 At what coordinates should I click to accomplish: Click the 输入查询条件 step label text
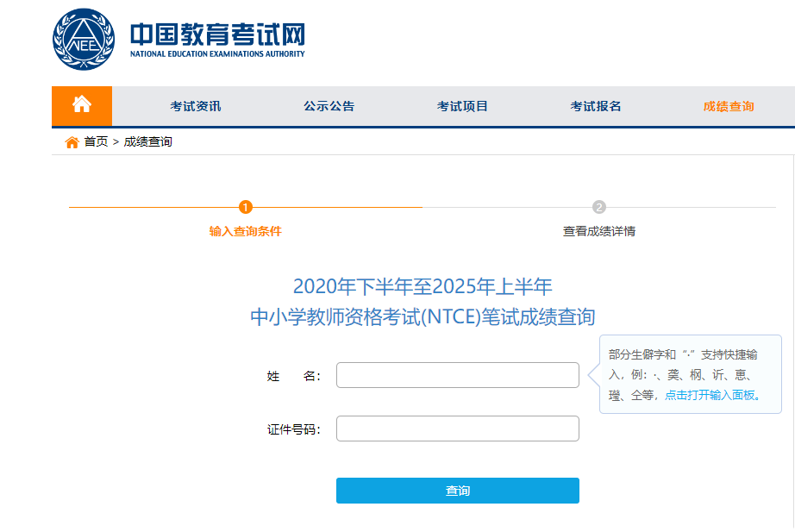coord(247,232)
